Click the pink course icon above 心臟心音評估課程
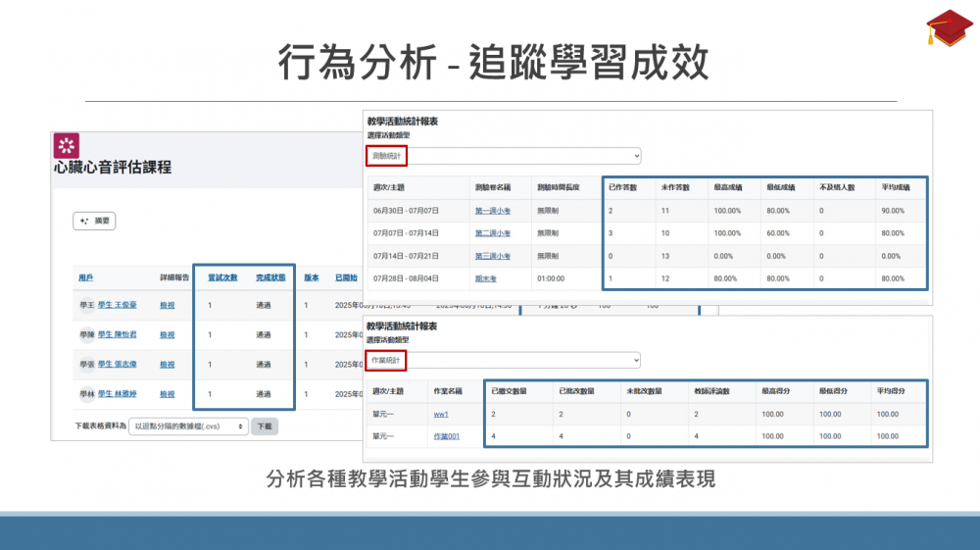The image size is (980, 550). click(x=66, y=145)
